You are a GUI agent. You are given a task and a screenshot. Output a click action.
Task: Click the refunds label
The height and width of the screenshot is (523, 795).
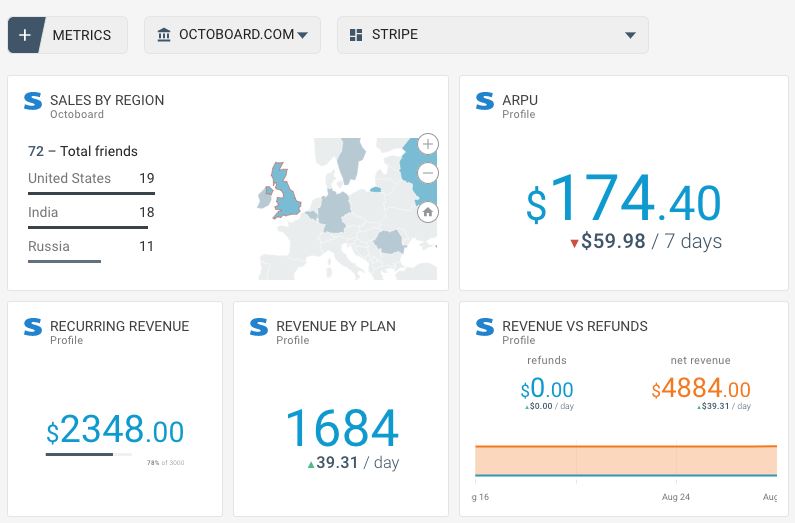coord(547,360)
